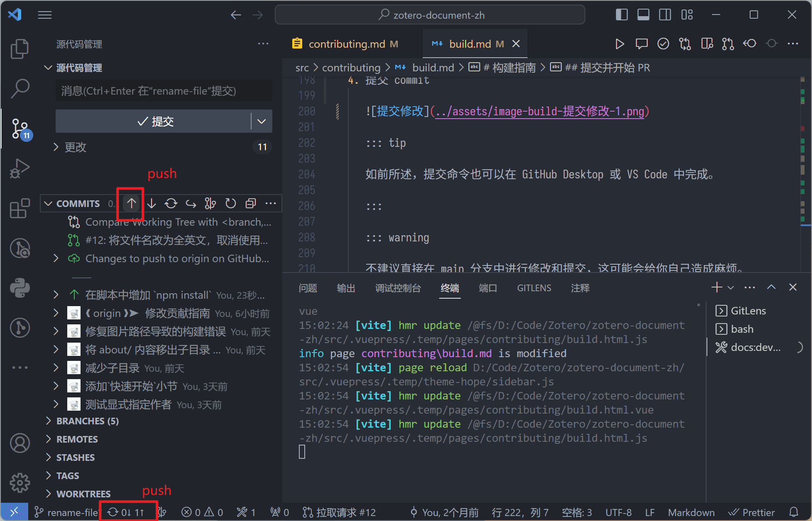Screen dimensions: 812x521
Task: Open the Extensions view
Action: 20,209
